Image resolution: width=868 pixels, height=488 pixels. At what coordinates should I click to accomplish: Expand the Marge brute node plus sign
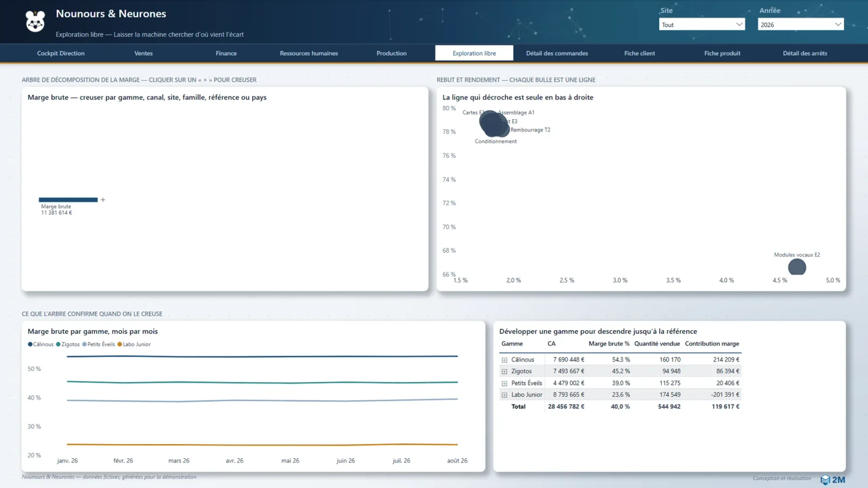[103, 200]
